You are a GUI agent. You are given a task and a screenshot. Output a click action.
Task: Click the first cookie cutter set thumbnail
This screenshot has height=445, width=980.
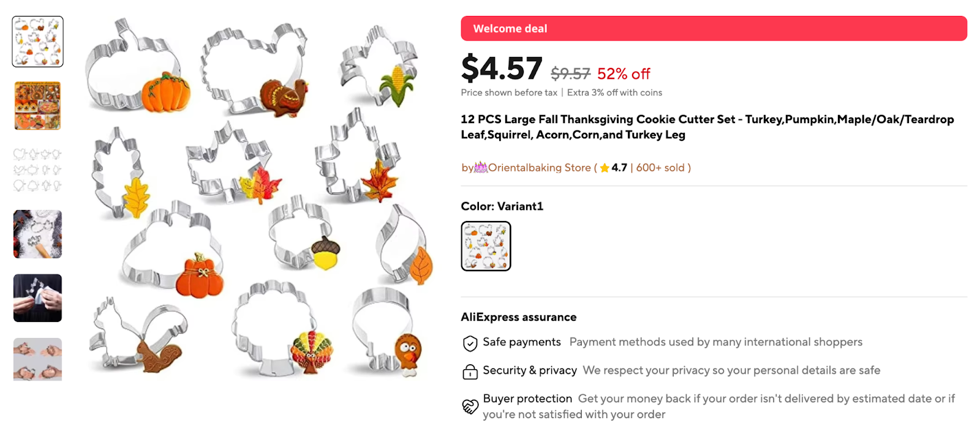[37, 41]
